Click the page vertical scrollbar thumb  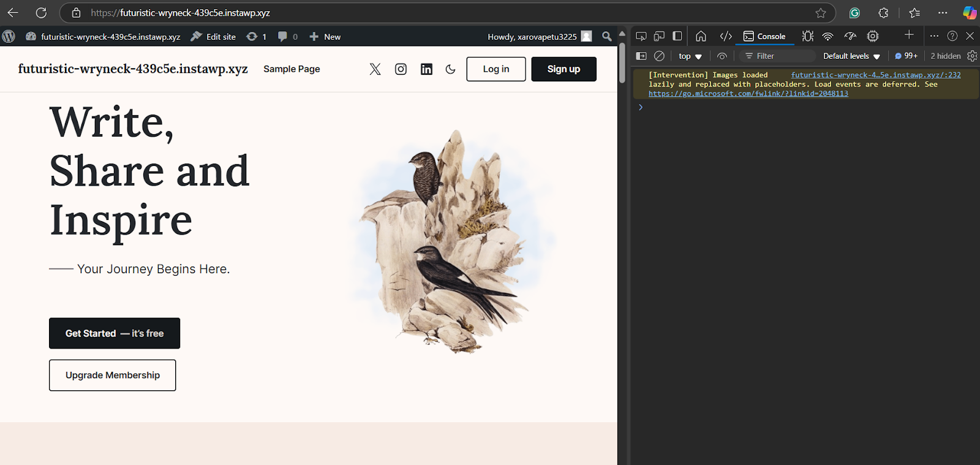click(622, 62)
